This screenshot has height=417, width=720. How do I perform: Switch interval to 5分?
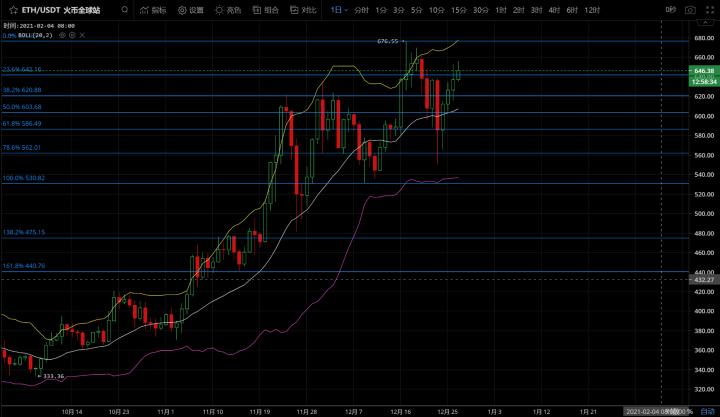416,10
